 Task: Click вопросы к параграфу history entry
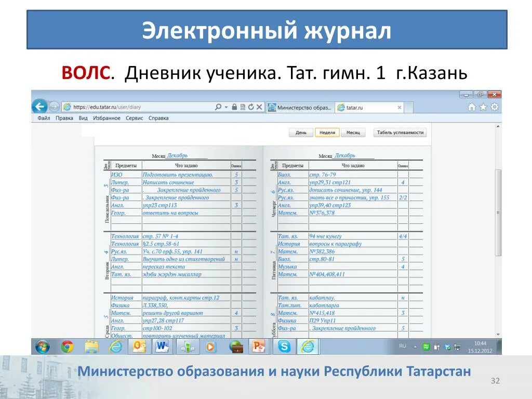pyautogui.click(x=336, y=244)
